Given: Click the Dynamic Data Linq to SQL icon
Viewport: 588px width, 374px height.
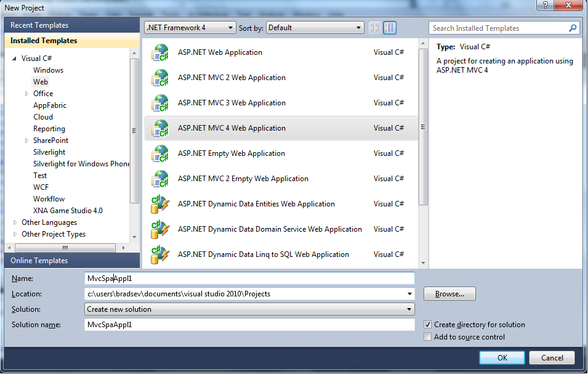Looking at the screenshot, I should [160, 254].
